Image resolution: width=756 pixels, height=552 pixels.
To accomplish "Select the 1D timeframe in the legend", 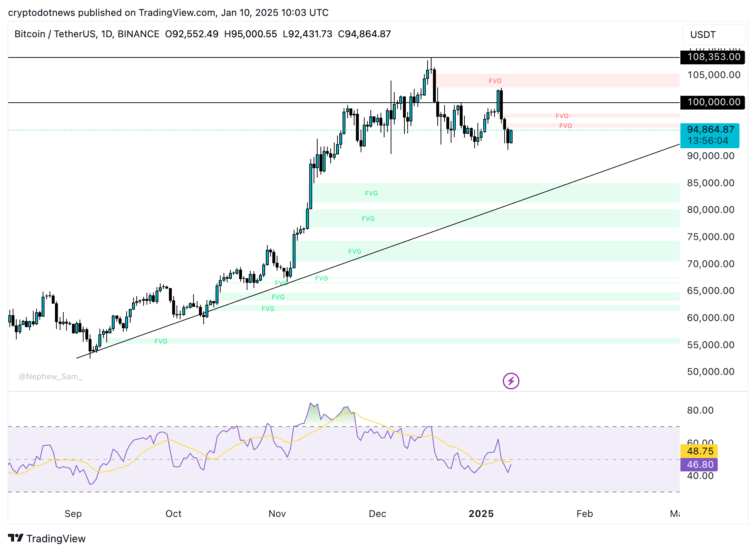I will coord(107,34).
